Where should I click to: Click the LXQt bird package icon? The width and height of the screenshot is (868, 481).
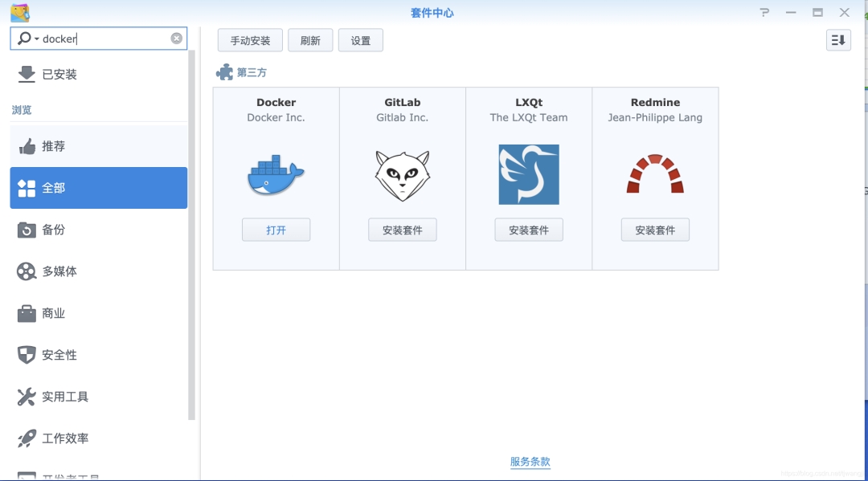coord(529,175)
